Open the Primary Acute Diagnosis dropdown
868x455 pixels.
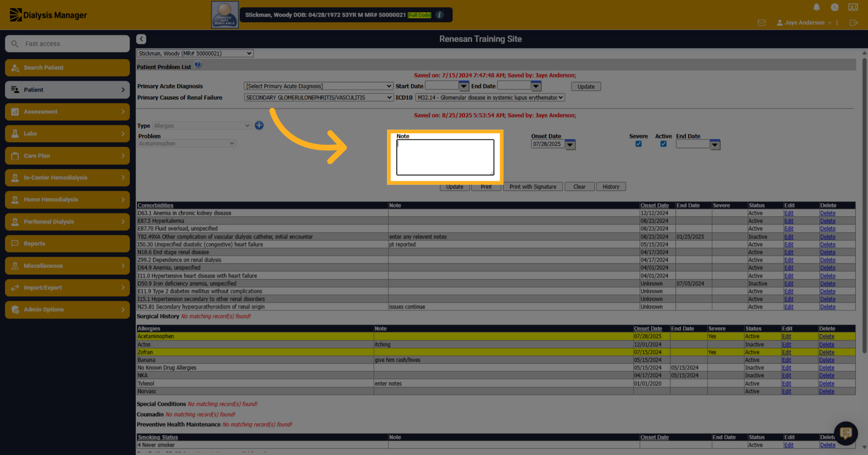[318, 86]
